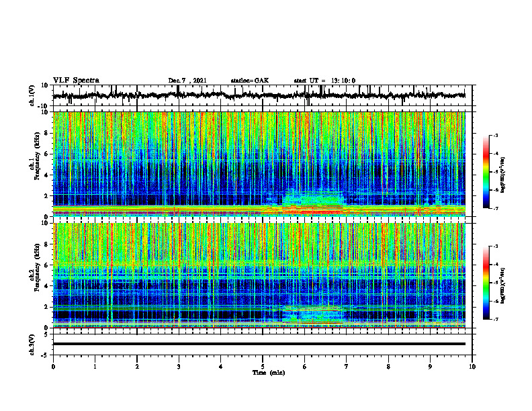Screen dimensions: 532x411
Task: Click the ch.1 colorbar log(PSD) units label
Action: 502,175
